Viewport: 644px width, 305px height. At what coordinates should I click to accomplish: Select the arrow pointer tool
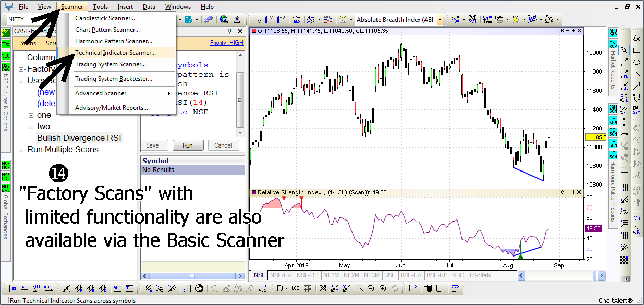624,50
